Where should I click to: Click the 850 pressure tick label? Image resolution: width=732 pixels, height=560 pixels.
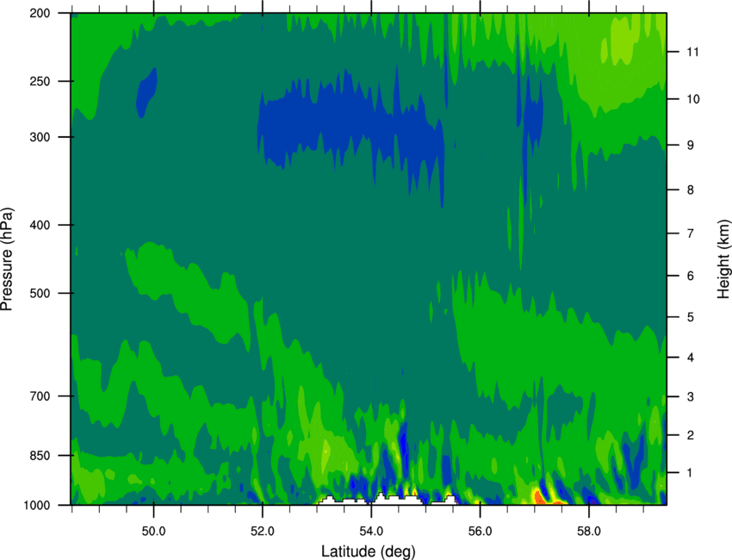click(40, 456)
